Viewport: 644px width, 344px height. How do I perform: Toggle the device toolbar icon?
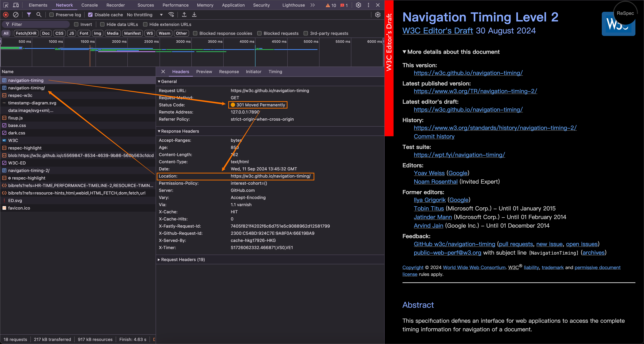(16, 5)
